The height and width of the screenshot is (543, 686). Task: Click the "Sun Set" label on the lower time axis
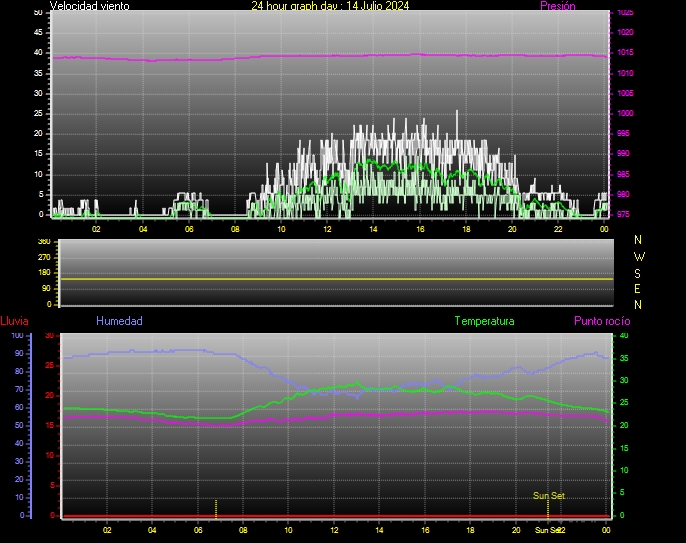[x=547, y=530]
